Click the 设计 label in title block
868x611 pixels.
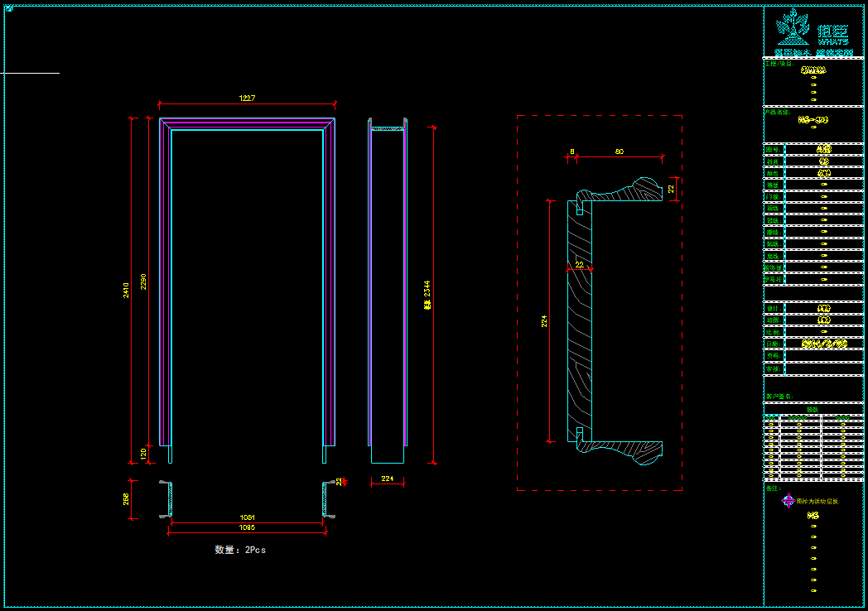pyautogui.click(x=774, y=308)
